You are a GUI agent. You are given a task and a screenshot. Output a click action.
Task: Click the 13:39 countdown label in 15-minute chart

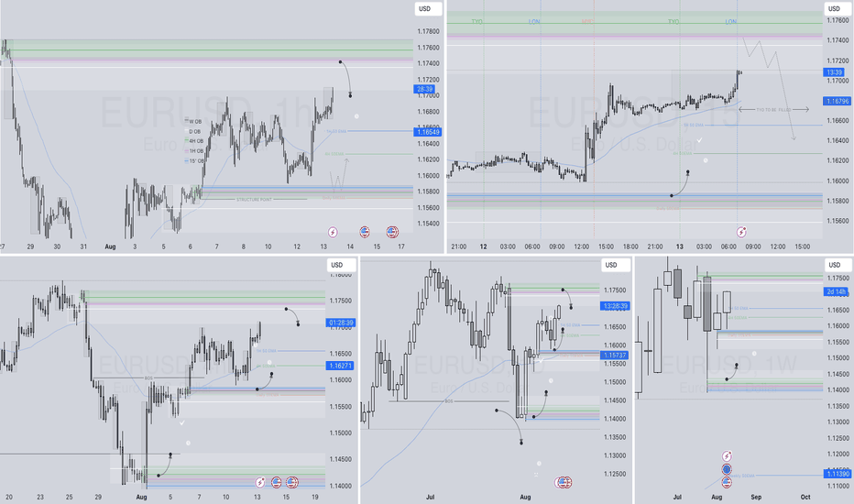[834, 71]
